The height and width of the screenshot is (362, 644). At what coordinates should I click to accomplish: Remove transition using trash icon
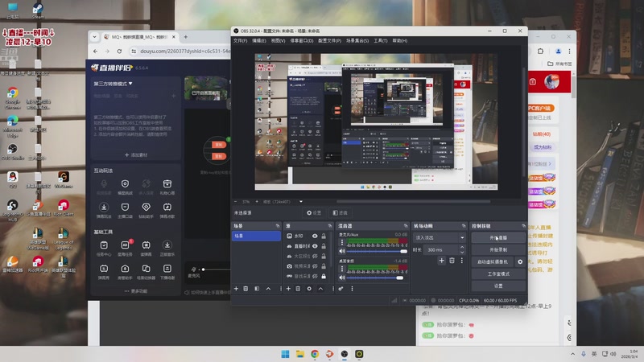452,260
